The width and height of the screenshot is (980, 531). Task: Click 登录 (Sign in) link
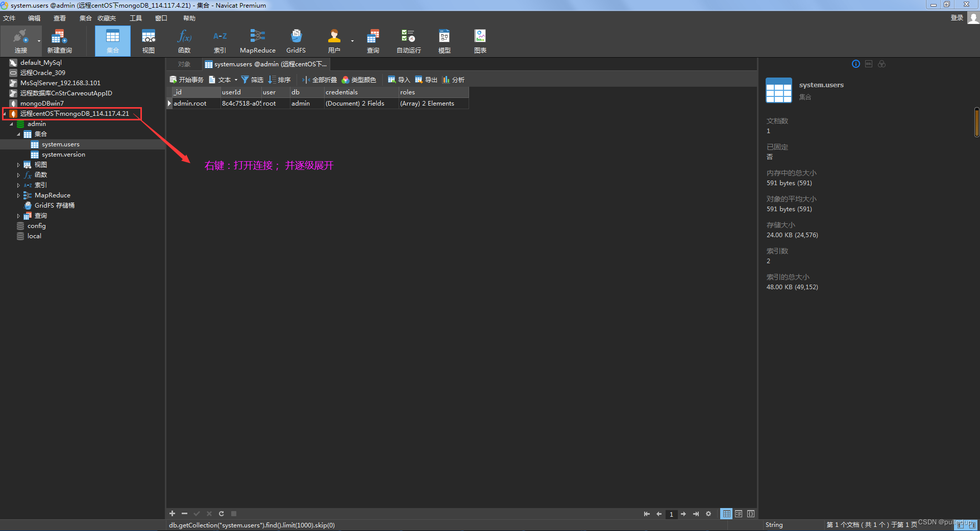point(957,18)
